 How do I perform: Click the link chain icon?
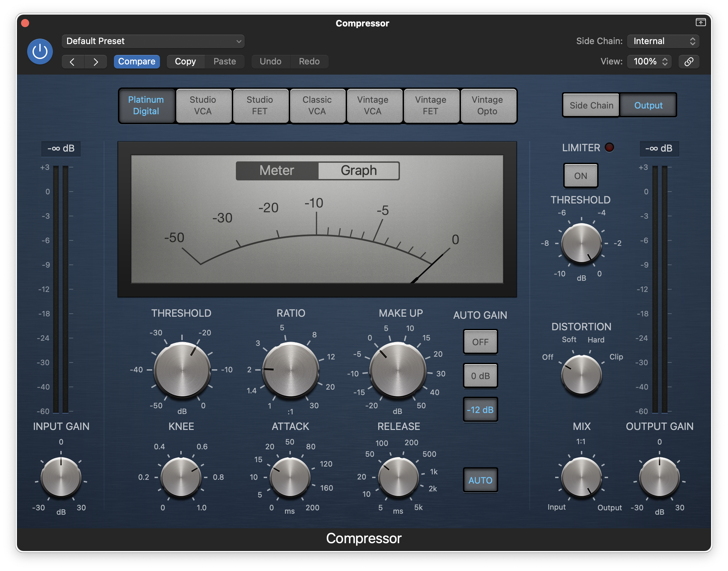coord(689,62)
